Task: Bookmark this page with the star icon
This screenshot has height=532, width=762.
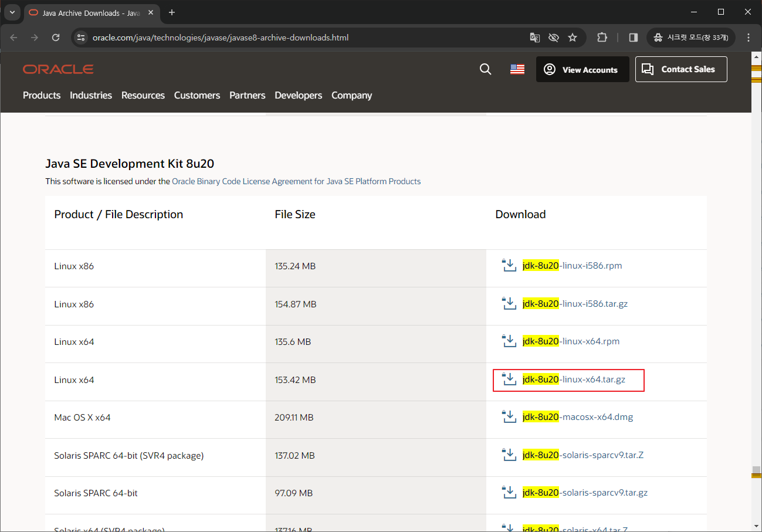Action: tap(573, 38)
